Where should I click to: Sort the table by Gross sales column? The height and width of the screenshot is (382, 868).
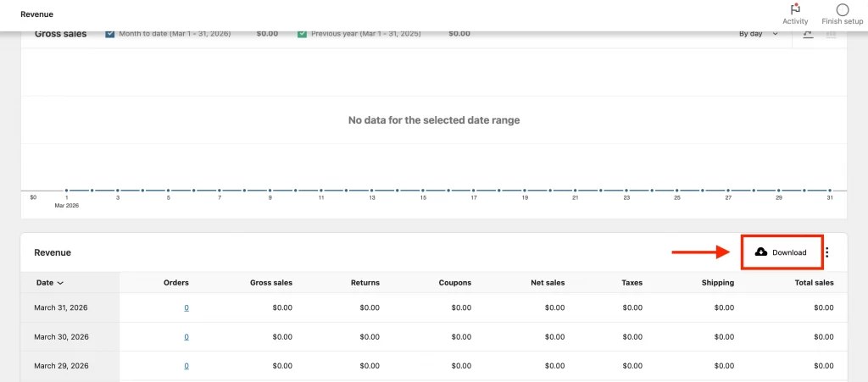pyautogui.click(x=271, y=283)
